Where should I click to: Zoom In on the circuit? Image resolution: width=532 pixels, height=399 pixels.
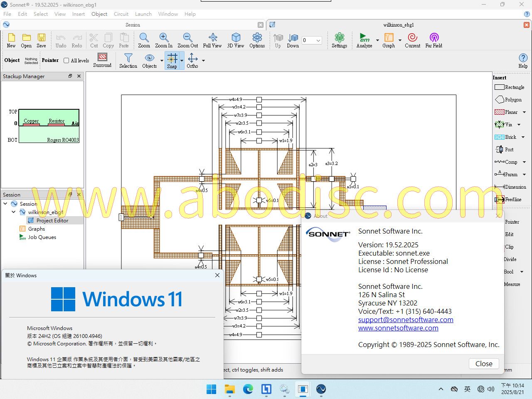click(x=164, y=40)
